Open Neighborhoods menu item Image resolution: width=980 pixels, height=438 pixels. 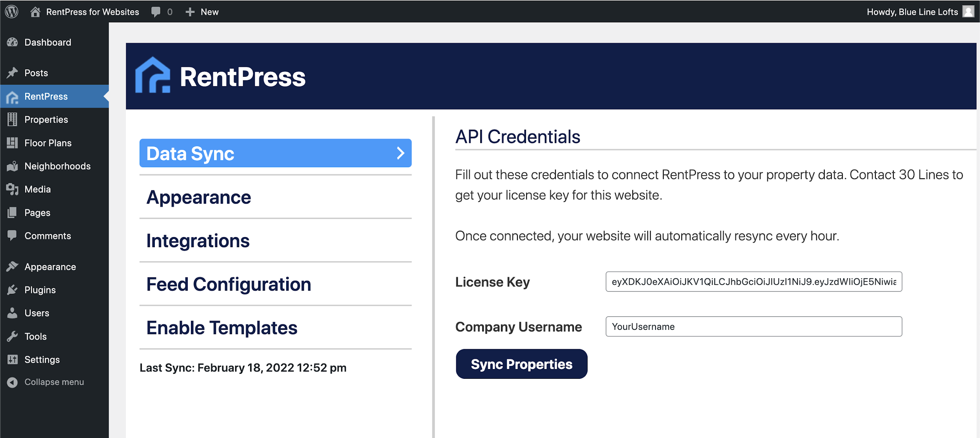(x=54, y=166)
